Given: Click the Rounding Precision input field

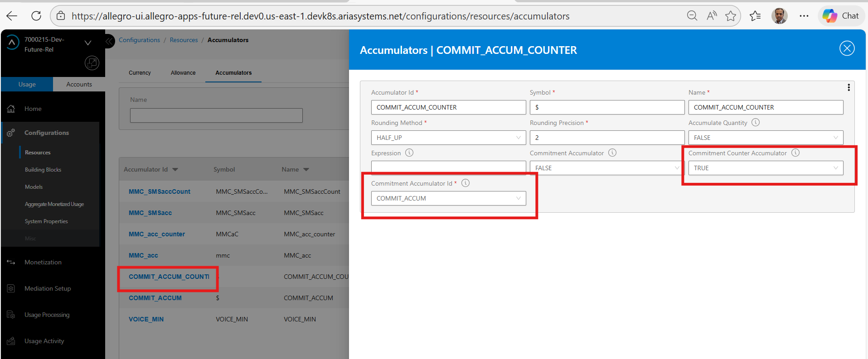Looking at the screenshot, I should pyautogui.click(x=607, y=138).
